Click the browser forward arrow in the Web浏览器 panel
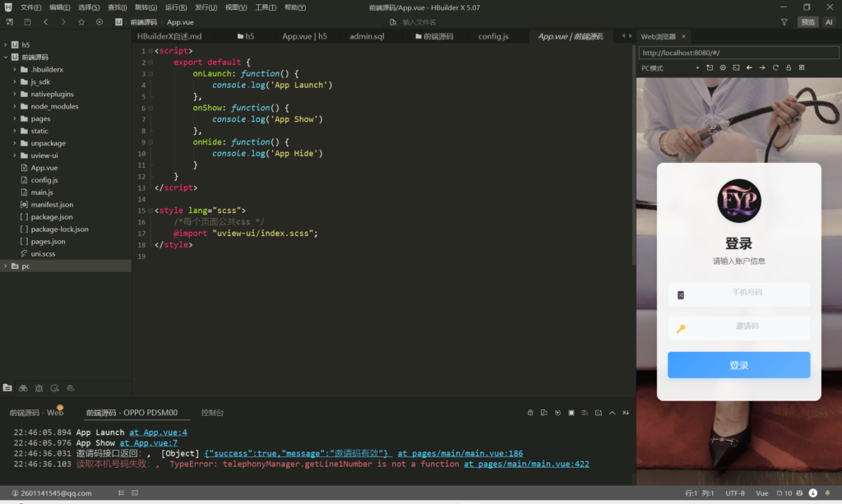The height and width of the screenshot is (504, 842). pos(762,67)
